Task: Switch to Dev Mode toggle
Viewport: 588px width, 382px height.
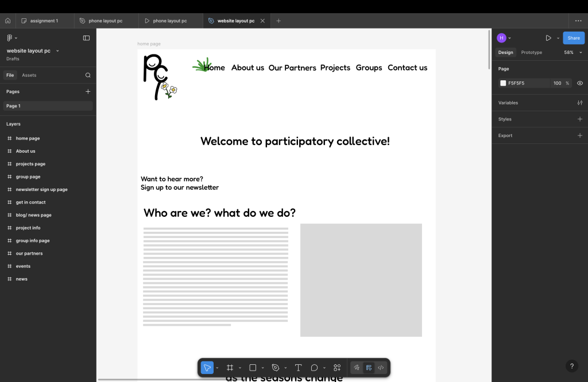Action: [381, 368]
